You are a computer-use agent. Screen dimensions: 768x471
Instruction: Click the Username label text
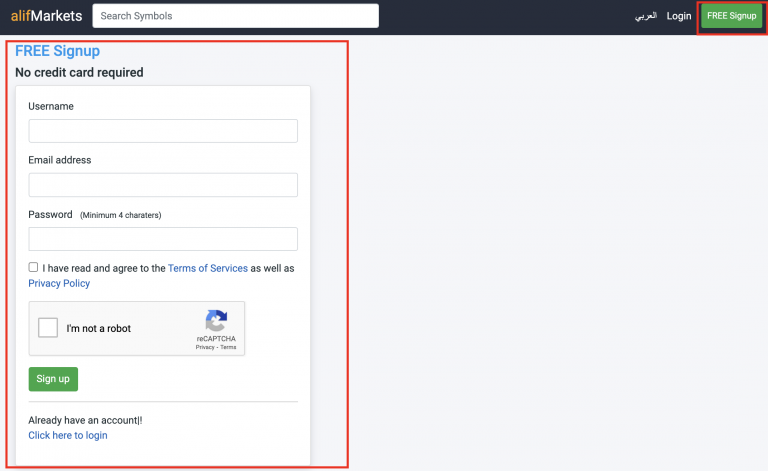[x=51, y=106]
